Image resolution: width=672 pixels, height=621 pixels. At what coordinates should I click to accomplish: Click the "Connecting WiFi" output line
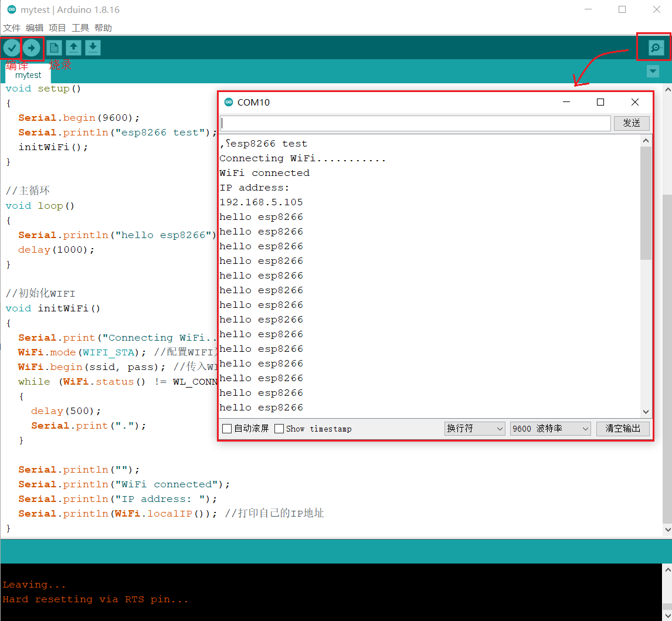(x=303, y=158)
